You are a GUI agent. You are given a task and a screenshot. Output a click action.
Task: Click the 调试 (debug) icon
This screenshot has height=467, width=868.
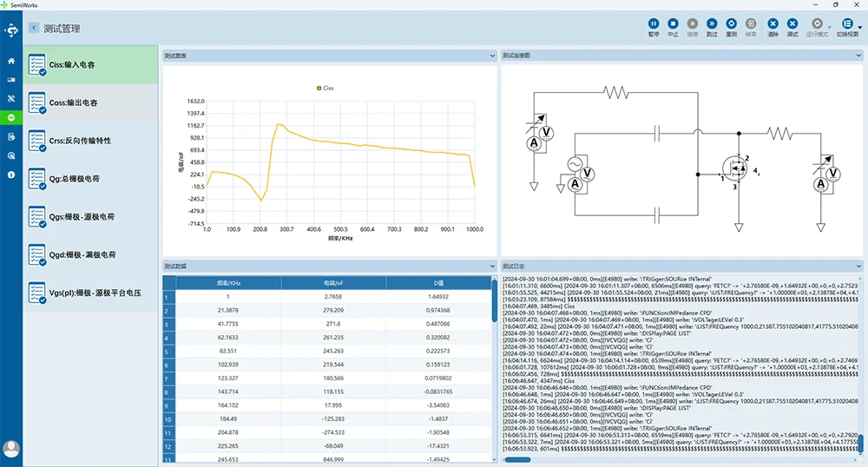[x=792, y=23]
